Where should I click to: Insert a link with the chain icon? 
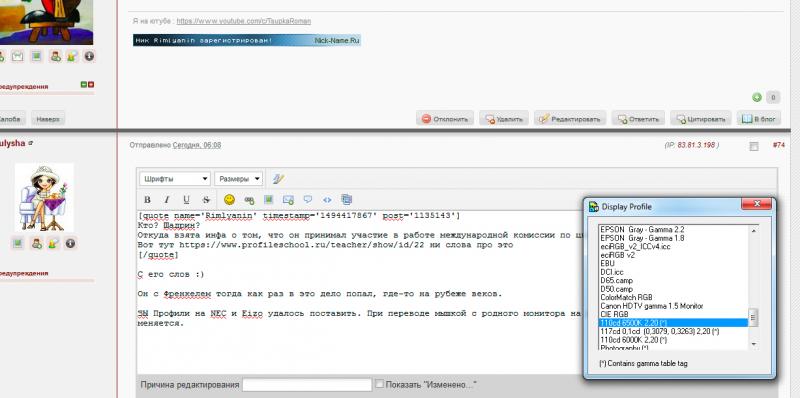(249, 200)
